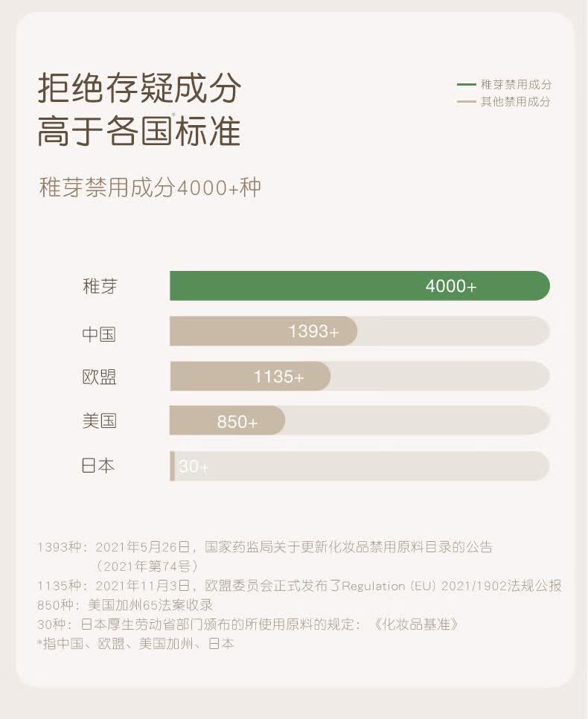This screenshot has width=588, height=719.
Task: Click the 日本 row label
Action: tap(98, 467)
